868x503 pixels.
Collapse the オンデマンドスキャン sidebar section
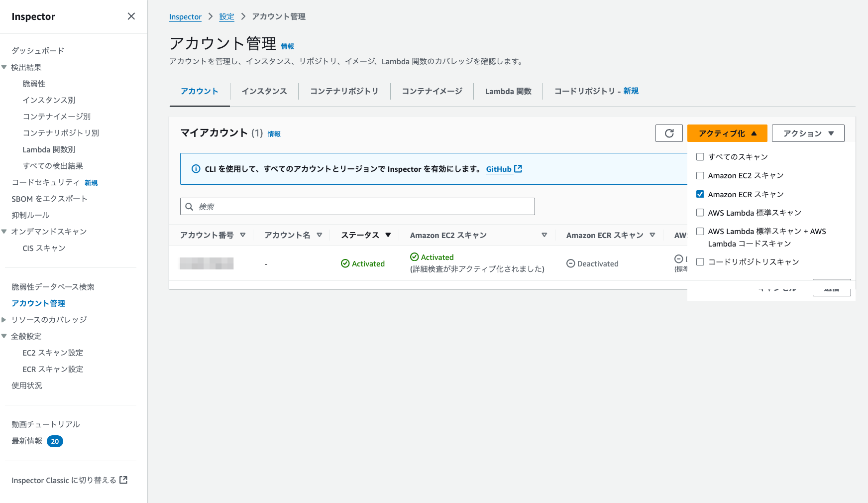[4, 232]
